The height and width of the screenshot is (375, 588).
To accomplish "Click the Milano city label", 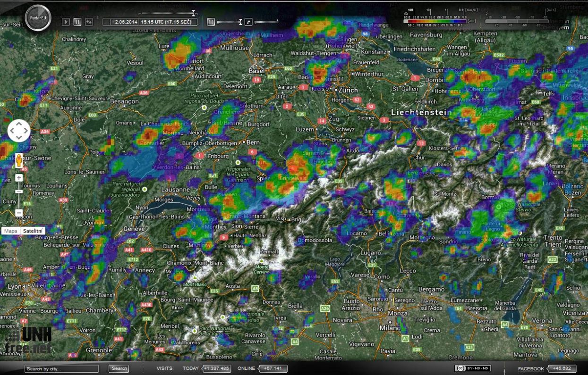I will point(390,327).
